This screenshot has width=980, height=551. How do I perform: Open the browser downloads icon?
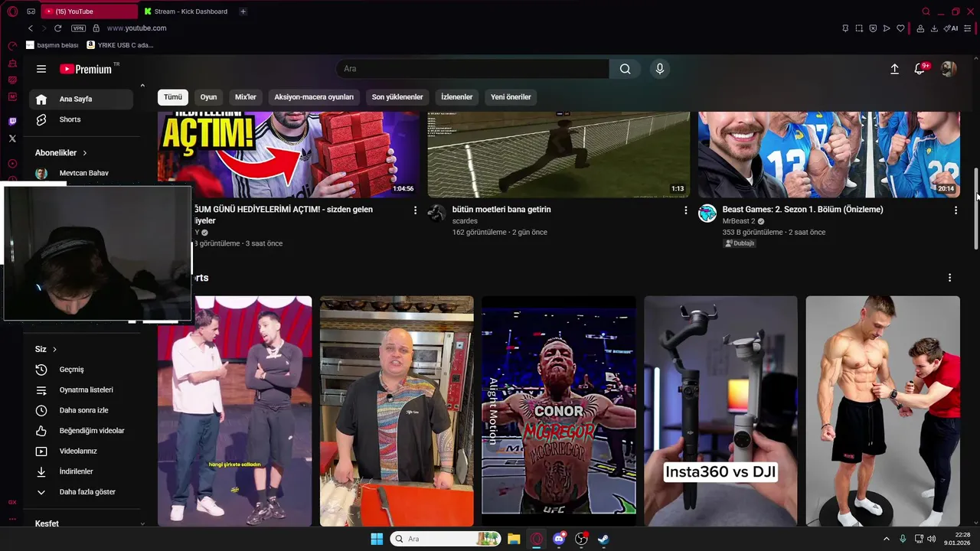click(x=934, y=28)
